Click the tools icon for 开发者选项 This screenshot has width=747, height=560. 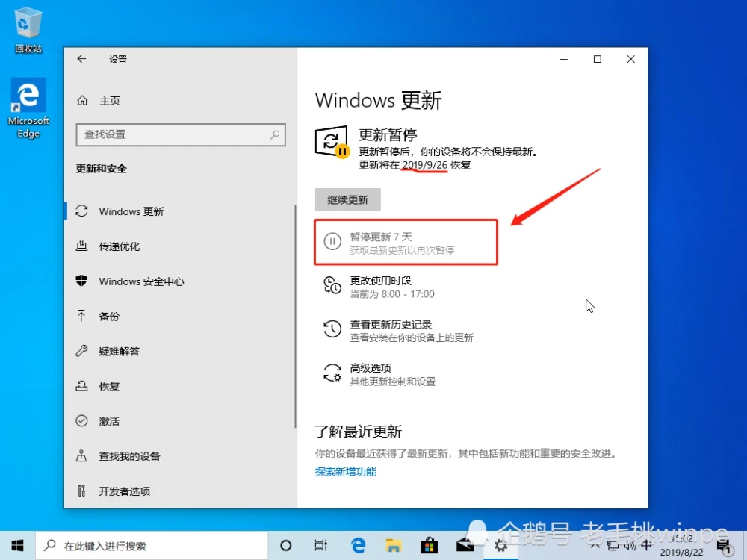tap(81, 491)
